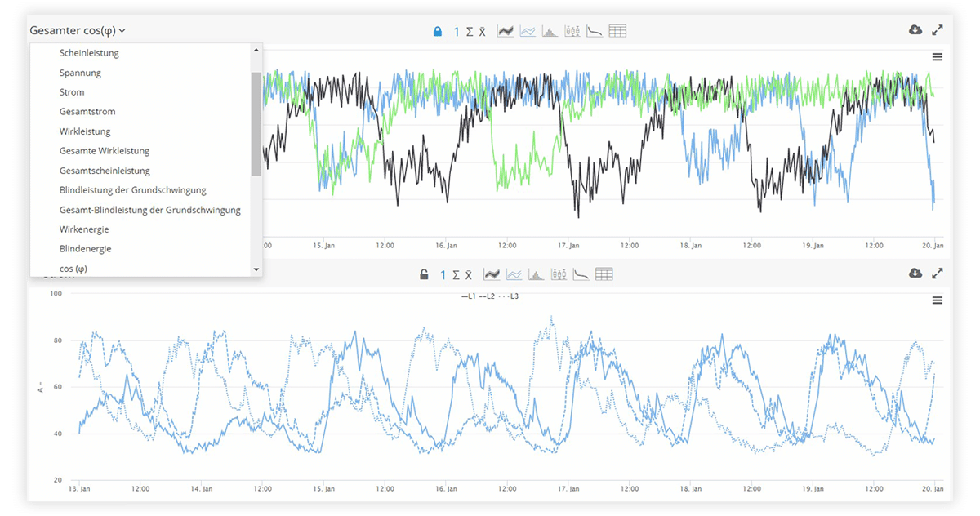Toggle the open padlock on the bottom chart

[424, 274]
